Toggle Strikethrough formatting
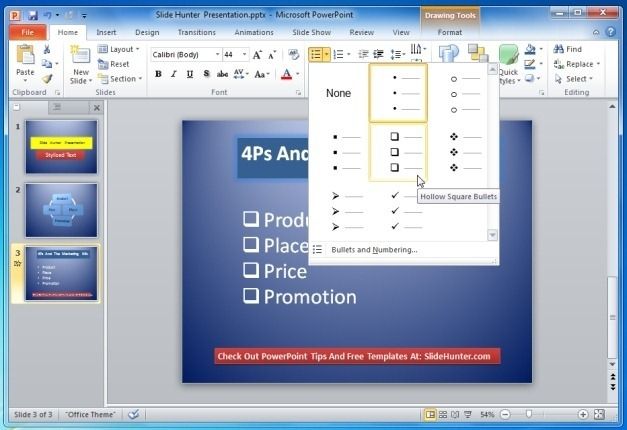The width and height of the screenshot is (627, 430). [222, 74]
